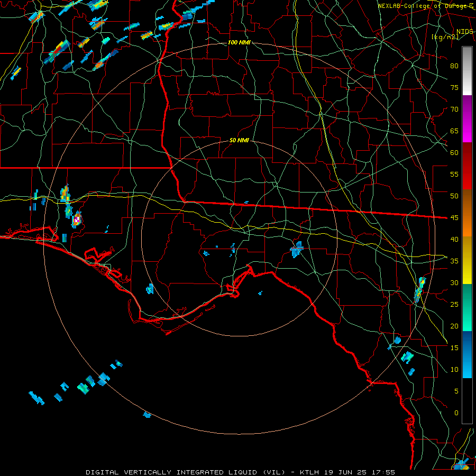The width and height of the screenshot is (476, 476).
Task: Click scale value "35"
Action: 454,261
